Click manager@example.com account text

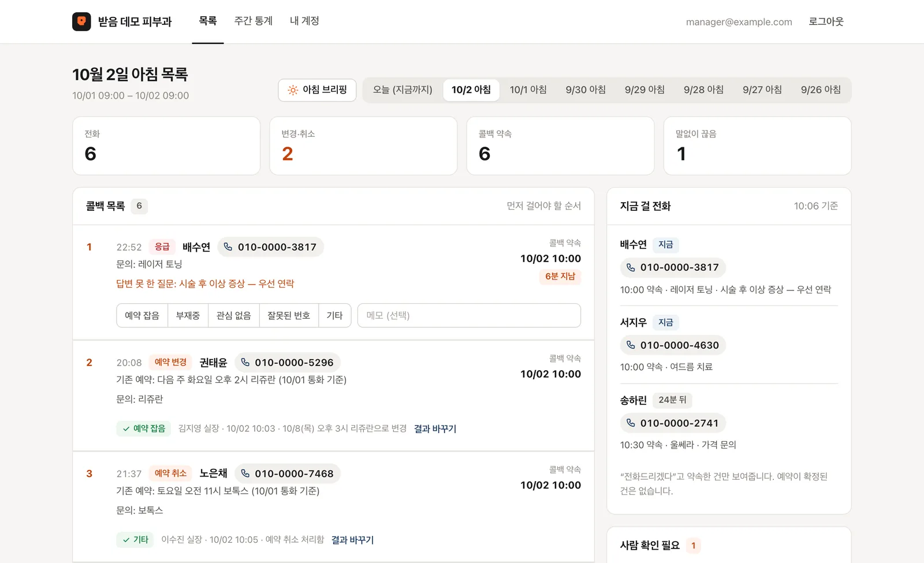point(739,22)
